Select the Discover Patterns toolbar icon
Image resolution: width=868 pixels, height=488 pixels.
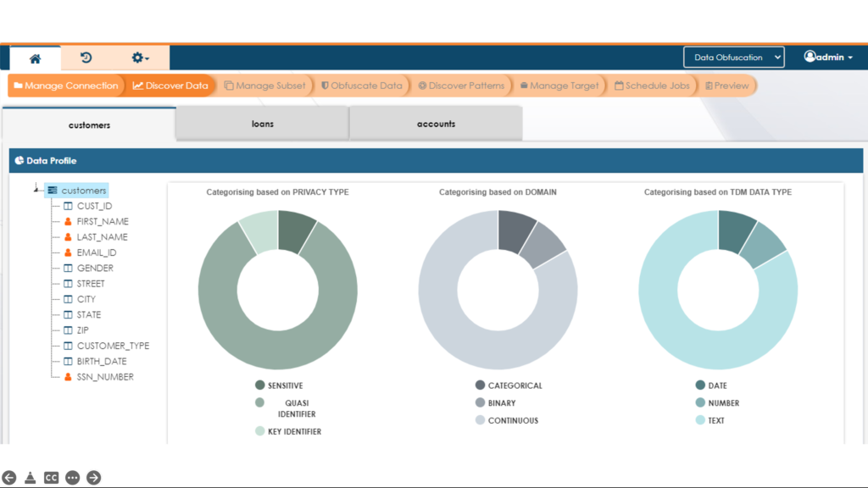461,85
